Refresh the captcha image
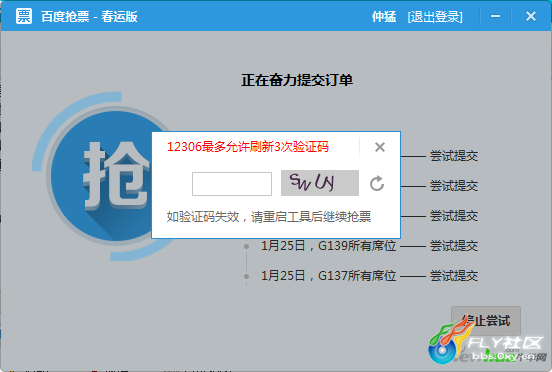The height and width of the screenshot is (372, 552). pyautogui.click(x=377, y=183)
